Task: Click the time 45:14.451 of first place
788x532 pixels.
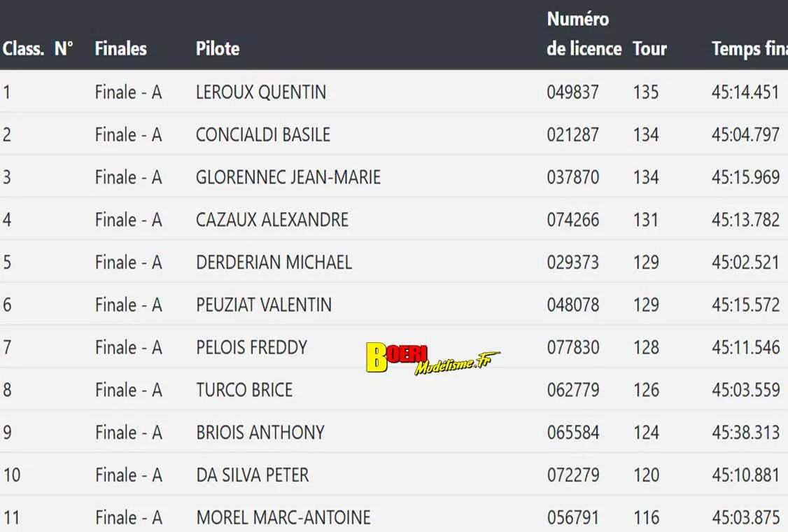Action: 745,92
